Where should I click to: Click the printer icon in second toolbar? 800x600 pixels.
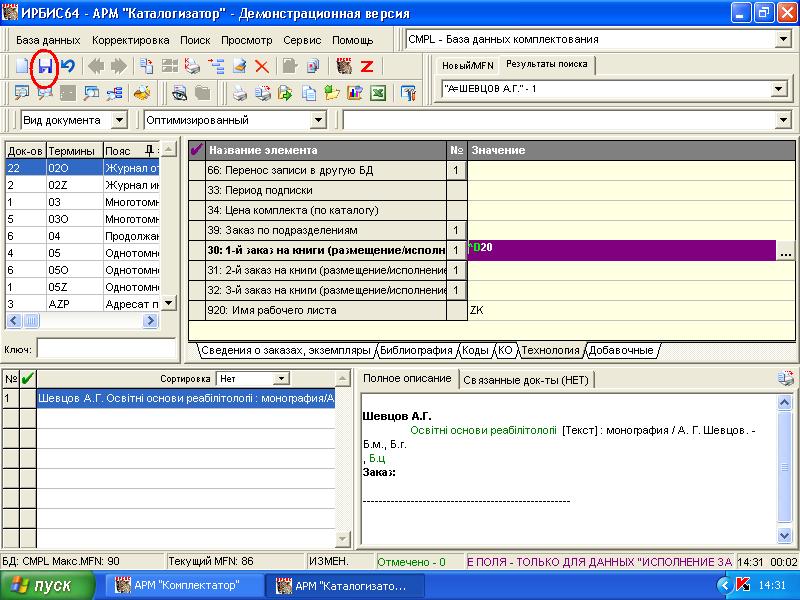click(240, 94)
